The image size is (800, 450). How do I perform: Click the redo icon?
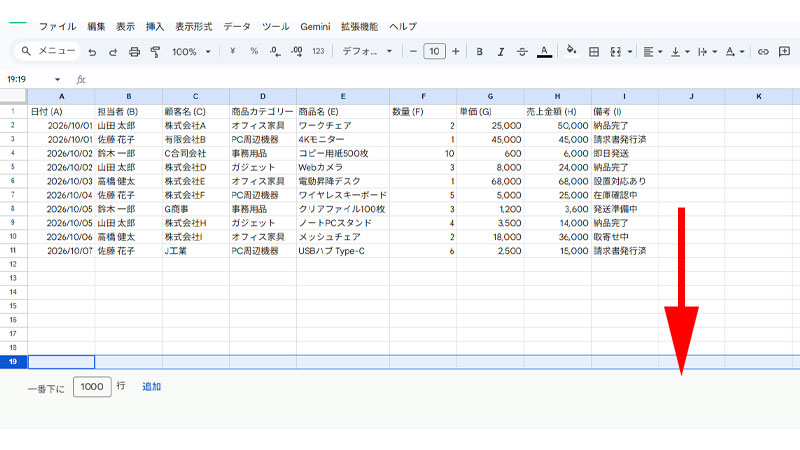(113, 52)
